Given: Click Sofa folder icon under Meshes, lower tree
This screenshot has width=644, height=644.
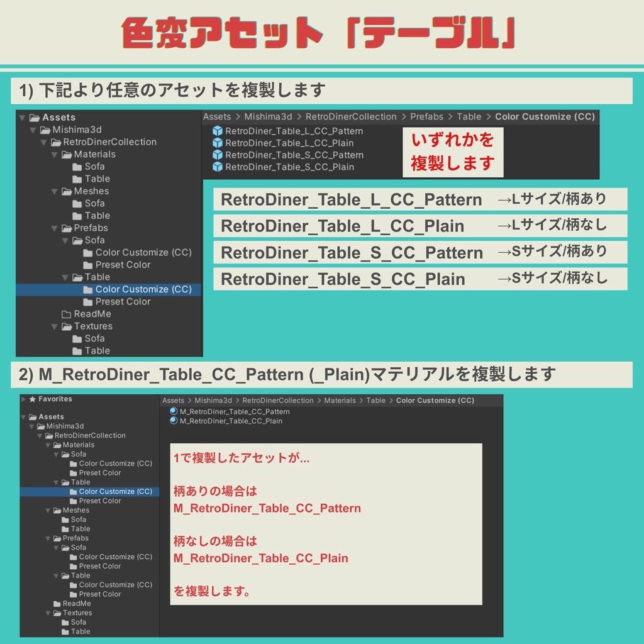Looking at the screenshot, I should pyautogui.click(x=65, y=519).
